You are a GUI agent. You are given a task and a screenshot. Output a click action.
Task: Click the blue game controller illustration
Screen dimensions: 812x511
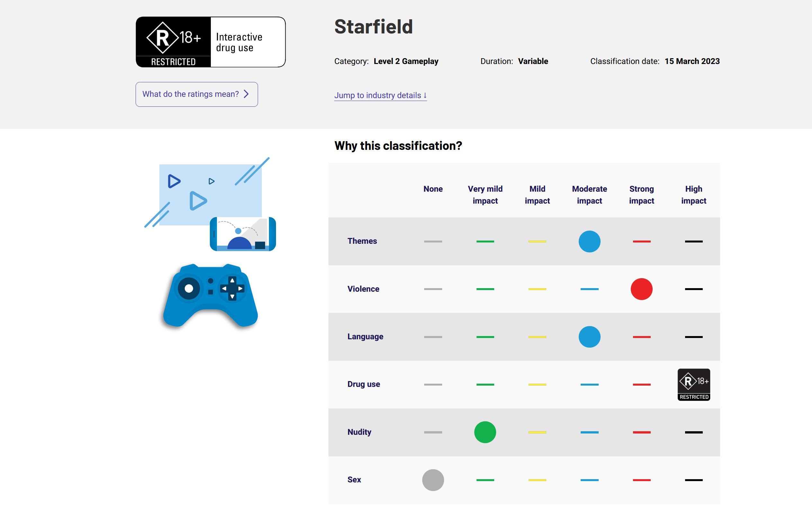coord(210,295)
